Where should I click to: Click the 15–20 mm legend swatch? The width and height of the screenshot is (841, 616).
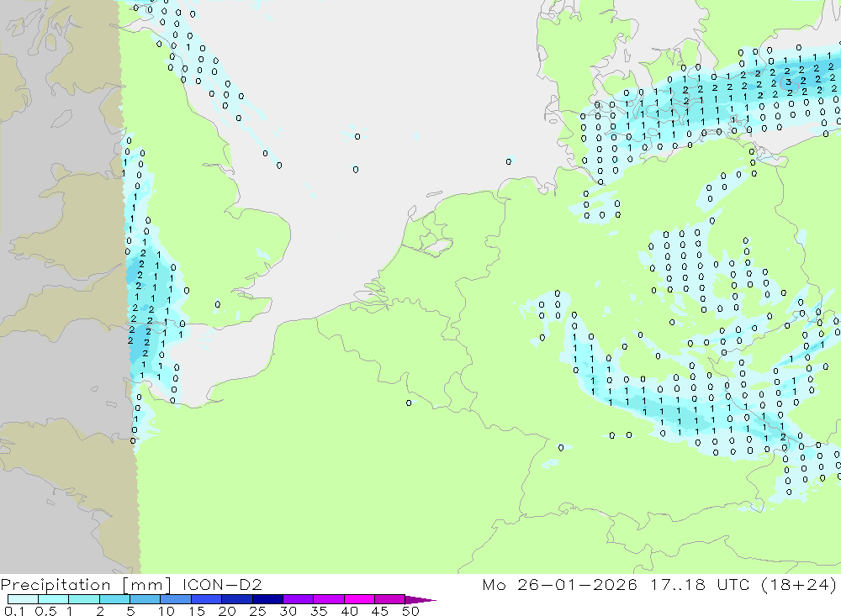click(x=206, y=599)
